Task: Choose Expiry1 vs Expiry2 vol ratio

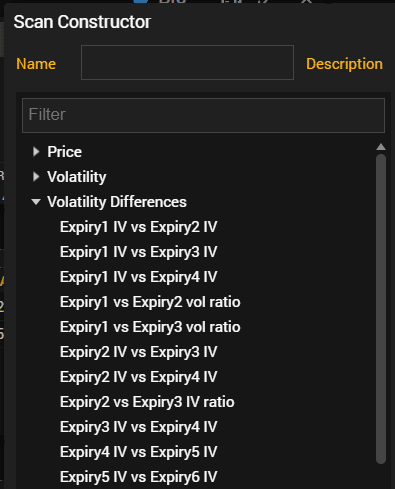Action: coord(150,302)
